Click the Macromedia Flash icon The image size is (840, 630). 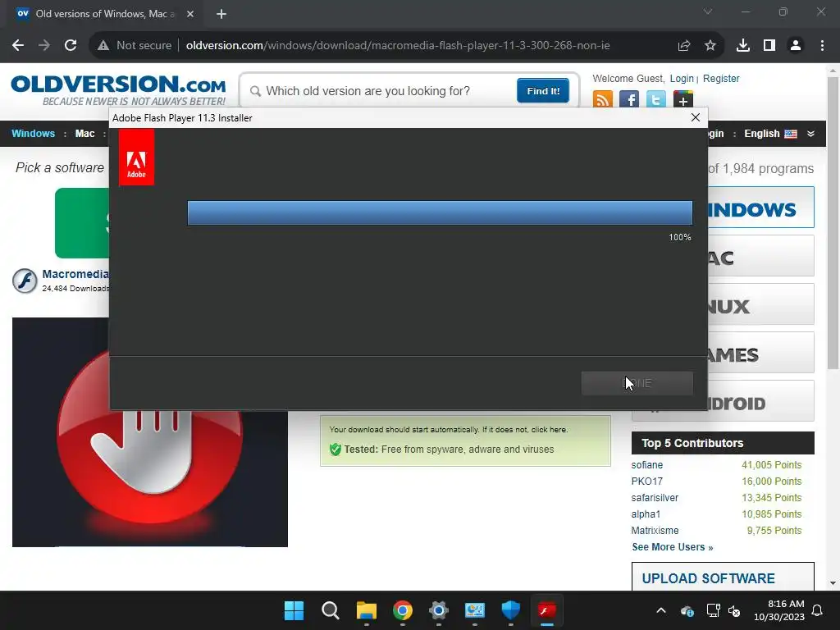(x=25, y=281)
